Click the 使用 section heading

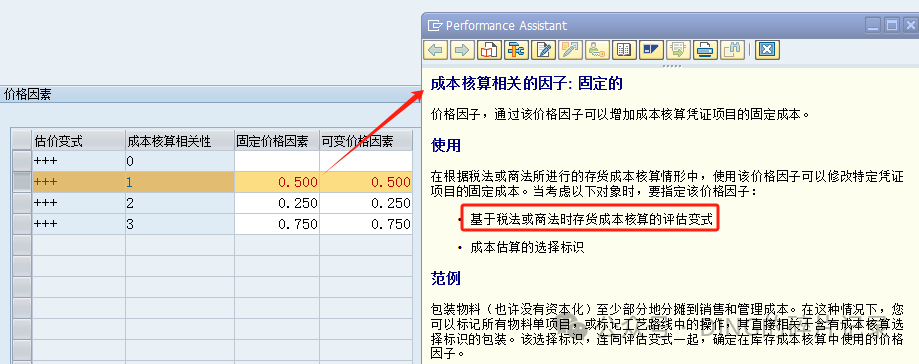[x=445, y=145]
